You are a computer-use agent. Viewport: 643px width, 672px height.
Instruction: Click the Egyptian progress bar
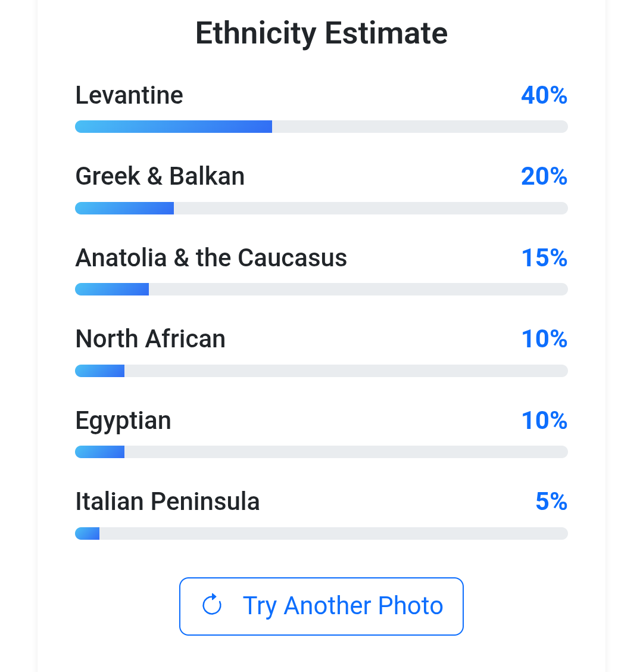point(321,452)
